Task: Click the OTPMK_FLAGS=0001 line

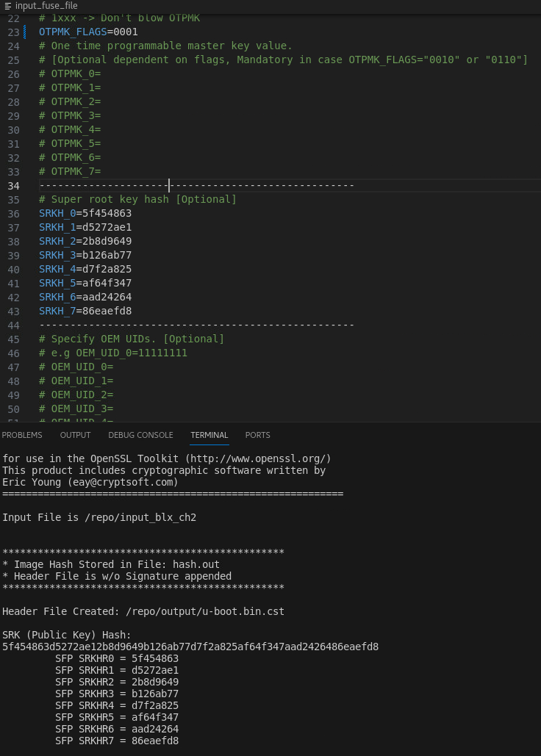Action: coord(88,32)
